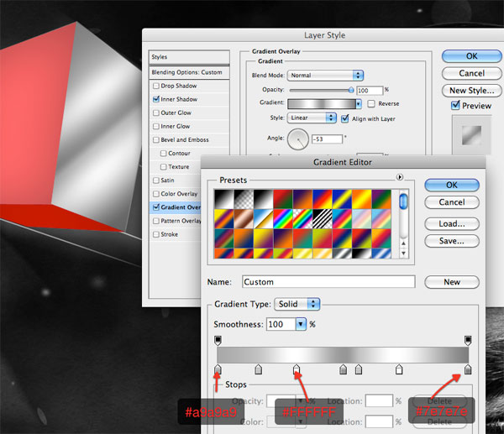The image size is (504, 434).
Task: Open the Style Linear dropdown
Action: pos(312,118)
